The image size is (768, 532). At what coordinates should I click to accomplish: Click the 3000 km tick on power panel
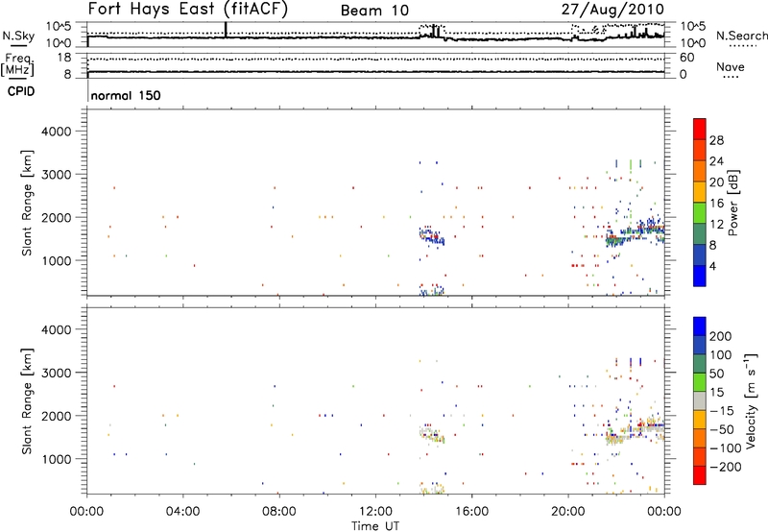click(57, 175)
